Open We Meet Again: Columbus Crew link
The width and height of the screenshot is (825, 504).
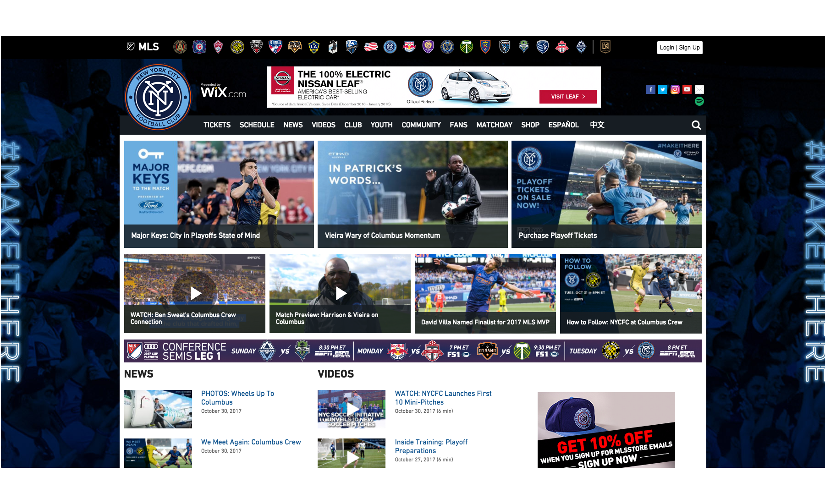(x=251, y=442)
